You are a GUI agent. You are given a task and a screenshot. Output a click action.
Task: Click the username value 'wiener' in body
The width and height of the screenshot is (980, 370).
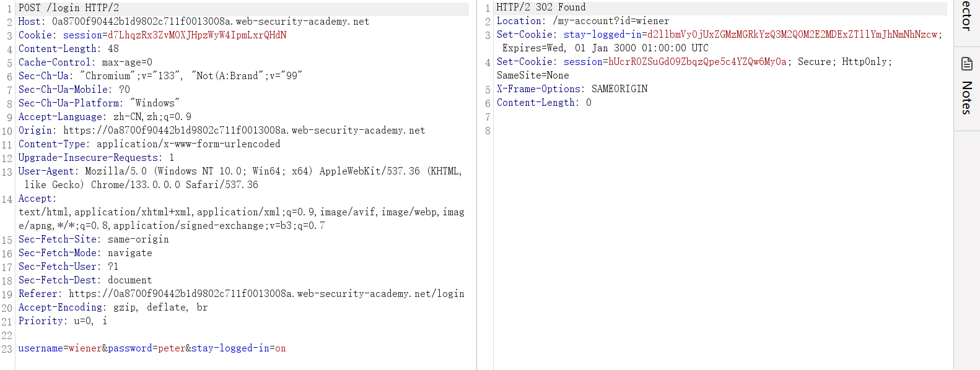85,348
